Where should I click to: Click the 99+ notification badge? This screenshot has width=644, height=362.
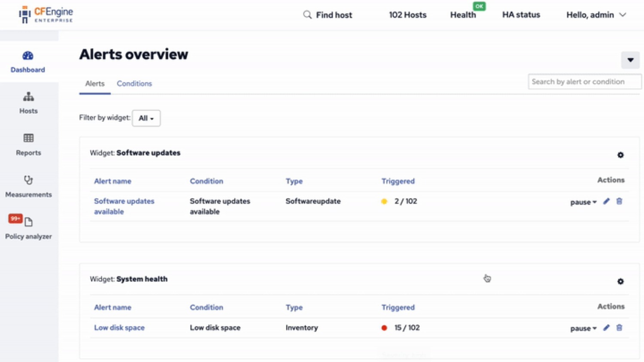15,219
